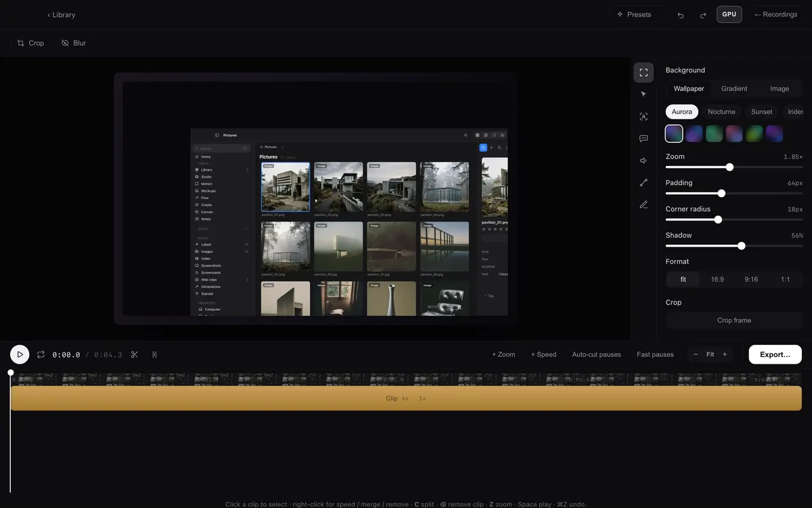The image size is (812, 508).
Task: Add a Speed segment
Action: point(543,354)
